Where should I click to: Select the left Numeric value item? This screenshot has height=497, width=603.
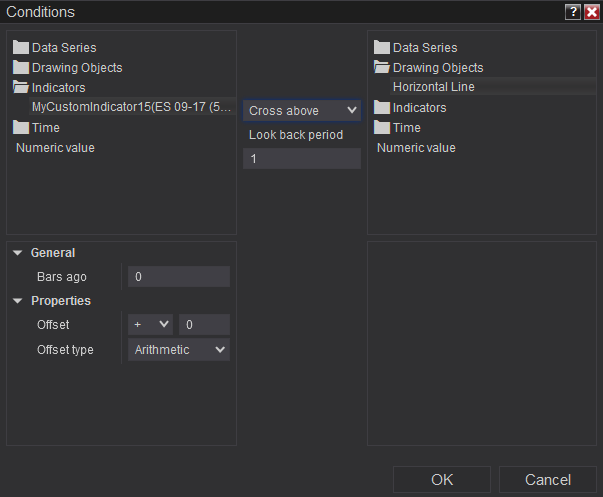tap(55, 147)
